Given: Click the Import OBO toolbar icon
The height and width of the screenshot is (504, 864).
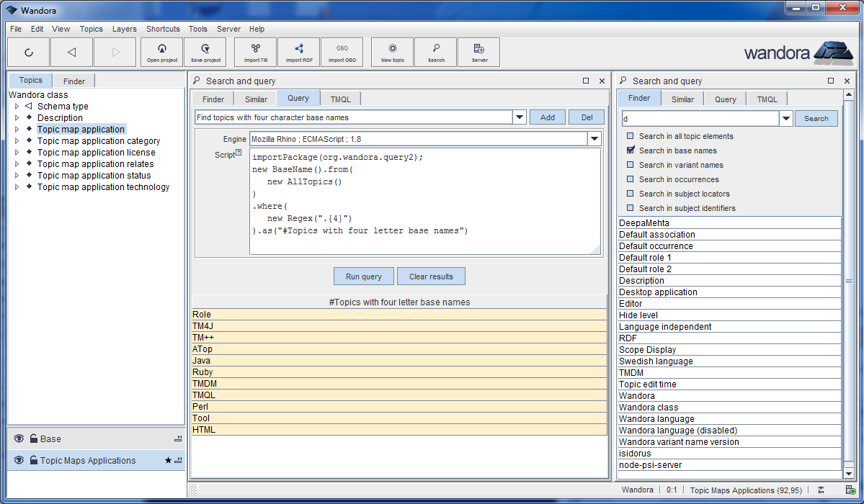Looking at the screenshot, I should pyautogui.click(x=342, y=52).
